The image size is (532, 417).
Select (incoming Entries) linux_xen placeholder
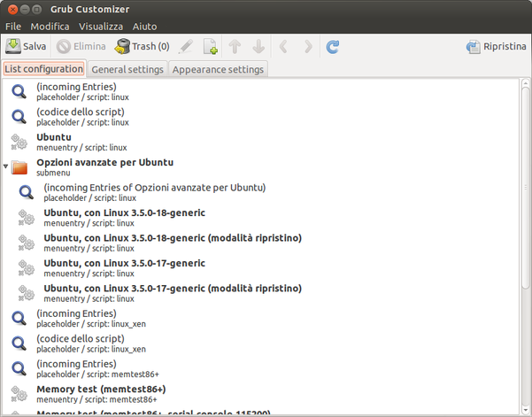coord(260,318)
